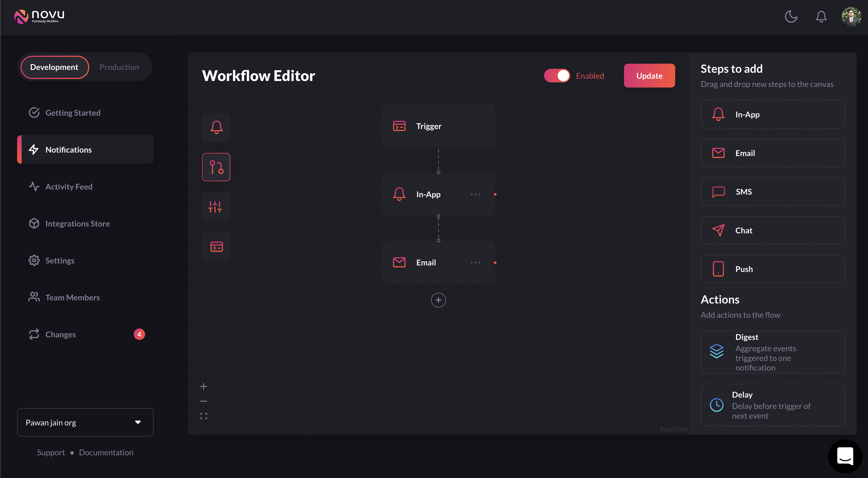
Task: Expand the Pawan jain org dropdown
Action: 138,422
